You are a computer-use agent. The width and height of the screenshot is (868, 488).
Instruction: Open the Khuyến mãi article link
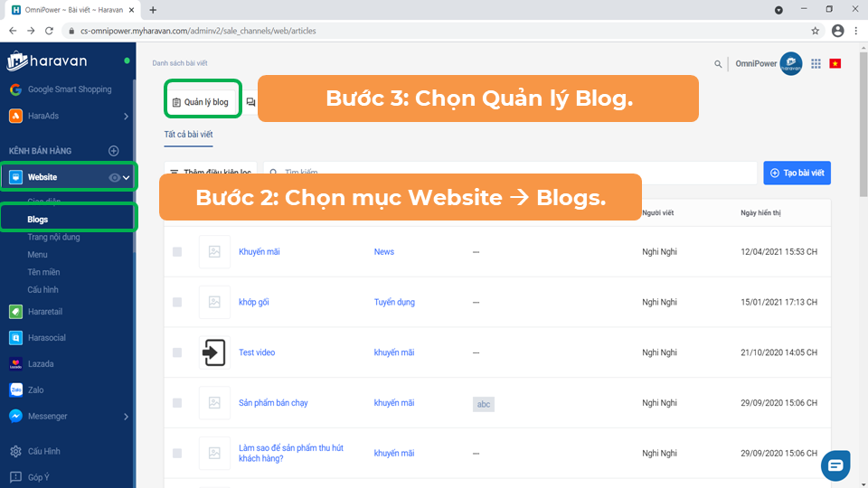point(259,252)
